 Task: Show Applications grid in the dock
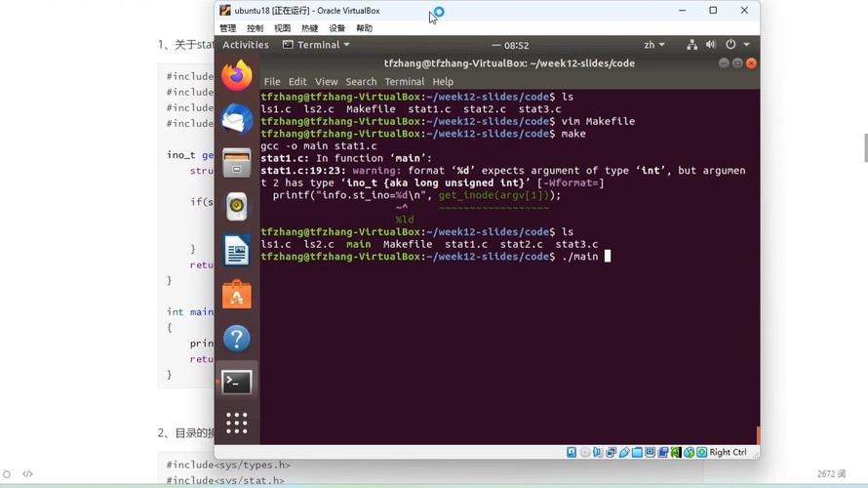(x=237, y=424)
